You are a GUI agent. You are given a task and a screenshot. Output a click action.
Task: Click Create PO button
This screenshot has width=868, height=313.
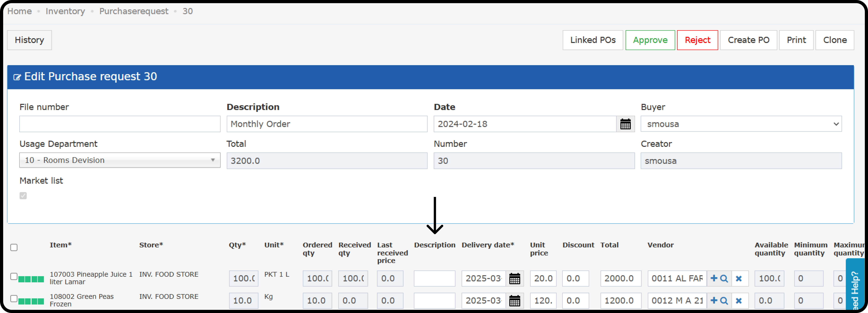click(x=748, y=40)
